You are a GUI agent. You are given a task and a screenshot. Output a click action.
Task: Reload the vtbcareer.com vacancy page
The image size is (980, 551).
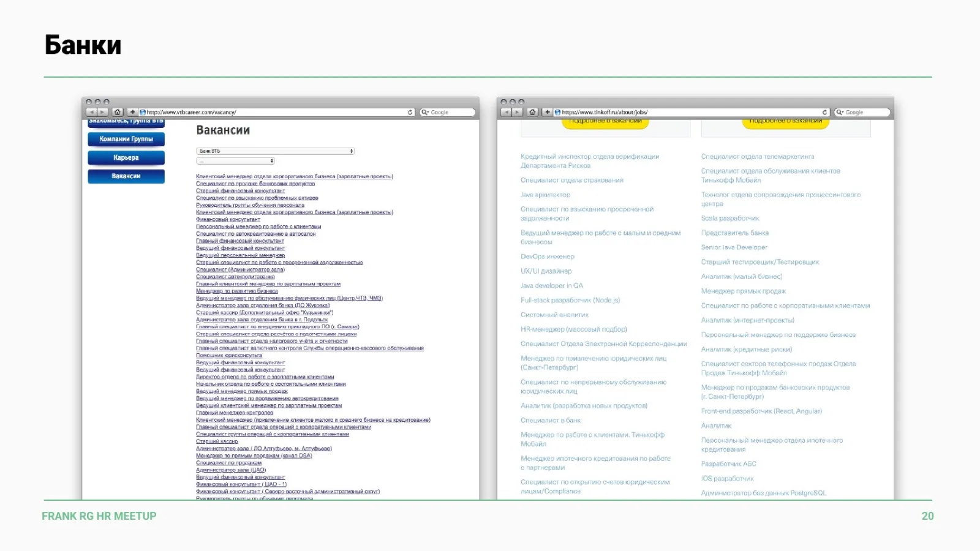pos(410,113)
